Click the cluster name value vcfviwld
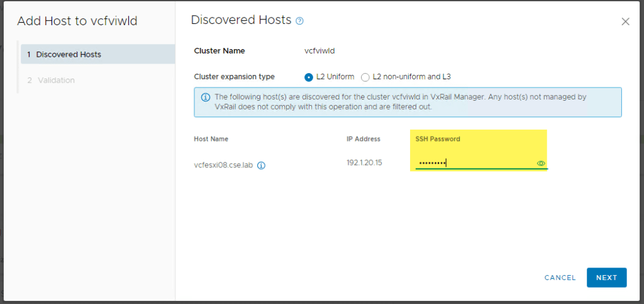This screenshot has width=644, height=304. [x=320, y=51]
